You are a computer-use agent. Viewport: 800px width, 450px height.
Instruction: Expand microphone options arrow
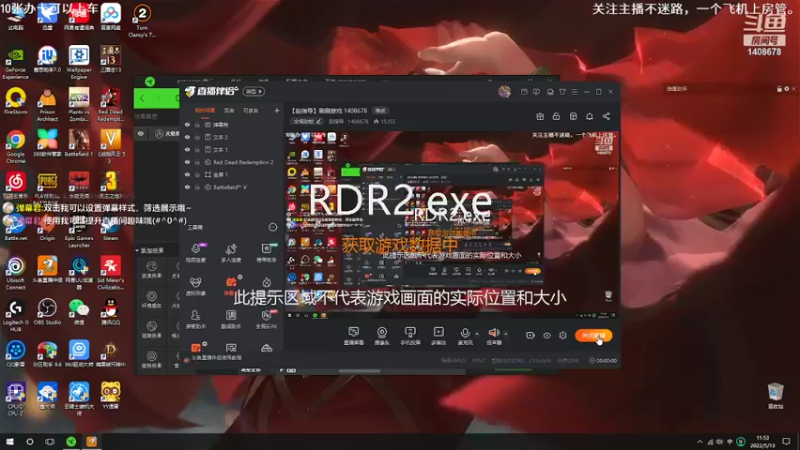(x=477, y=334)
